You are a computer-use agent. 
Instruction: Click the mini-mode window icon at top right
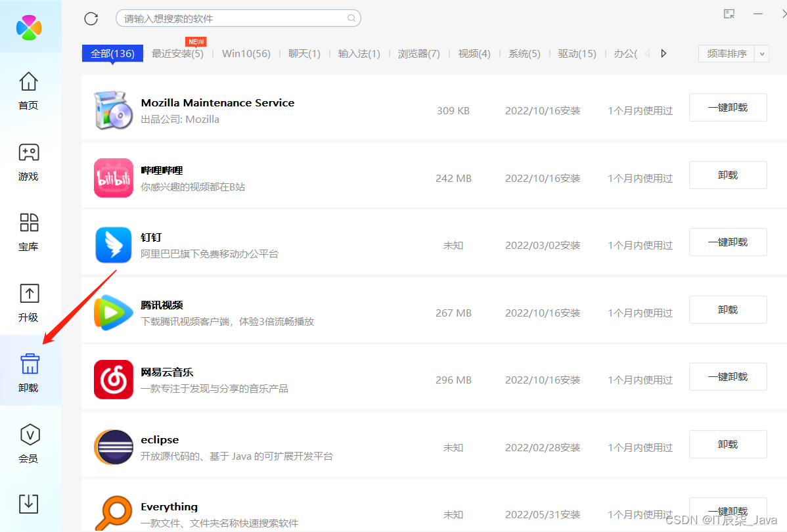pyautogui.click(x=729, y=14)
